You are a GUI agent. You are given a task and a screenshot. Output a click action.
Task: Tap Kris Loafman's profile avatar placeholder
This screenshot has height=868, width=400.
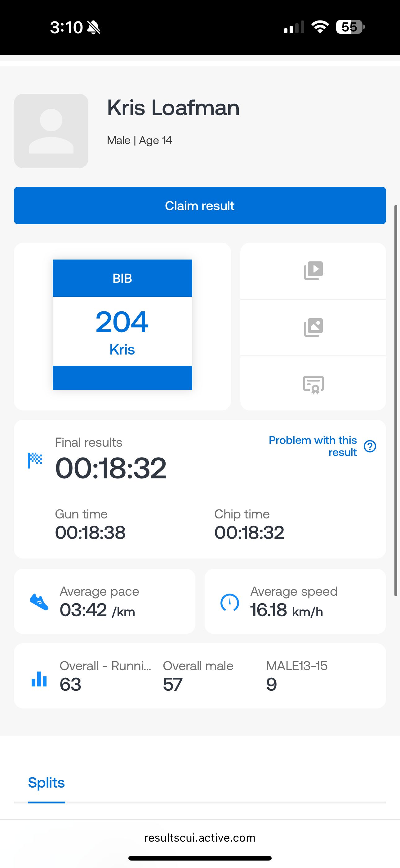coord(51,131)
